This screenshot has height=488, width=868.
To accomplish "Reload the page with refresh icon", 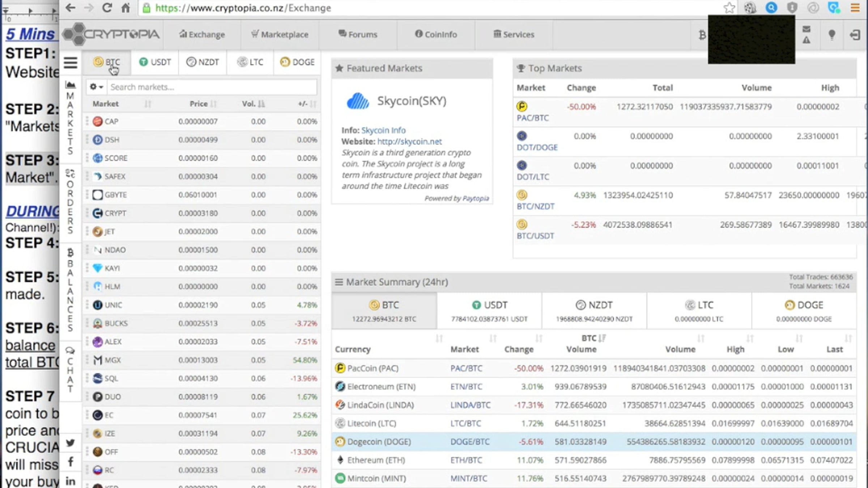I will tap(107, 8).
